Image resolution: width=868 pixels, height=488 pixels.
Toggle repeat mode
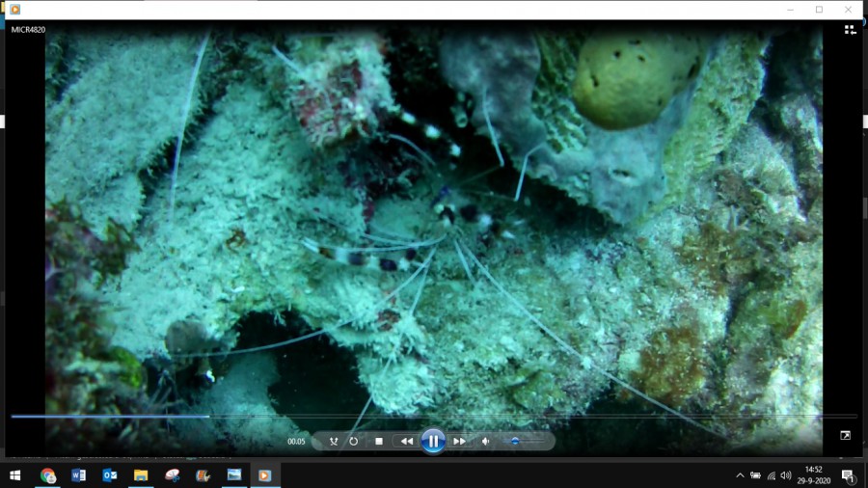[x=354, y=441]
